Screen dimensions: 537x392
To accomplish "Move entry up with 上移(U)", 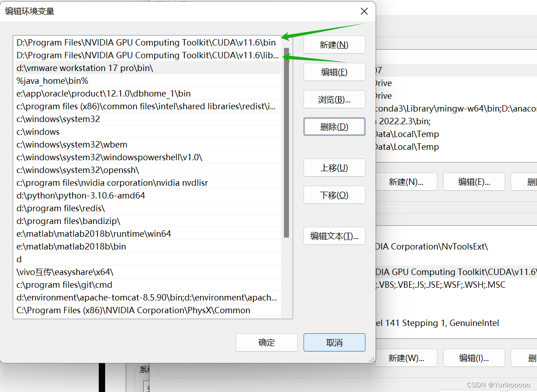I will (334, 168).
